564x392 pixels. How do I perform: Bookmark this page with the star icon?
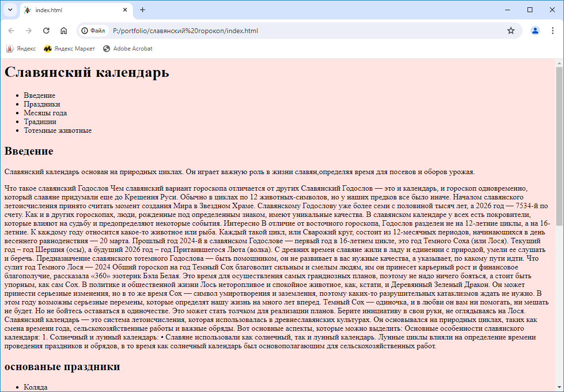point(510,31)
